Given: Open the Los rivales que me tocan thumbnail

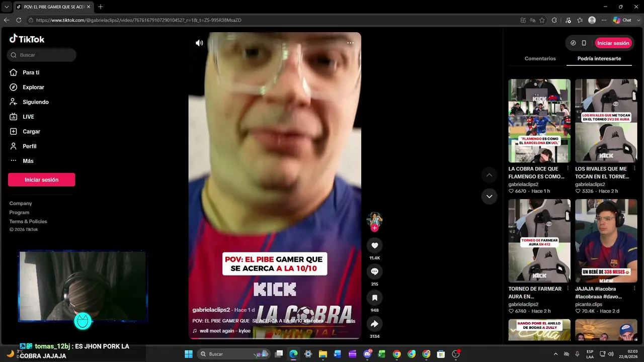Looking at the screenshot, I should (x=606, y=121).
